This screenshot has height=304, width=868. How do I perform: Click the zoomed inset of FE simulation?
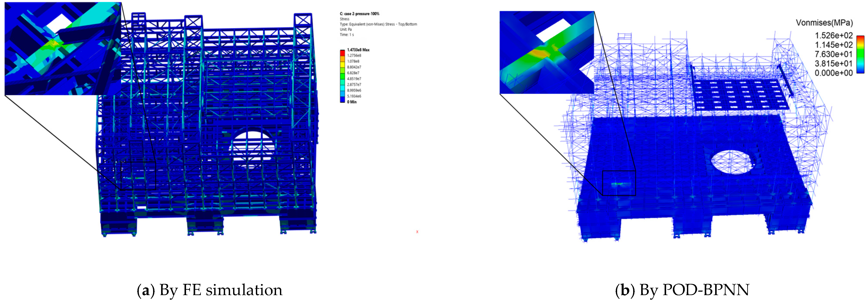point(63,49)
